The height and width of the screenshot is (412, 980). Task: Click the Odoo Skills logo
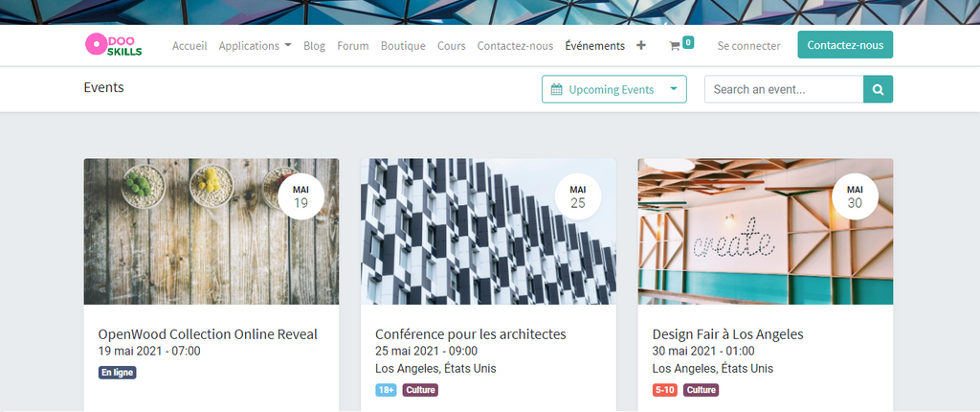(113, 45)
